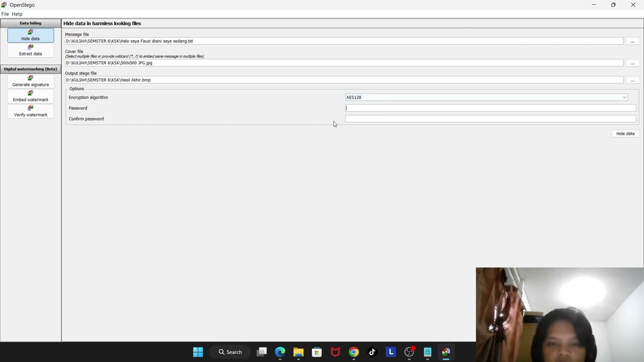Viewport: 644px width, 362px height.
Task: Open File Explorer from the taskbar
Action: pyautogui.click(x=298, y=352)
